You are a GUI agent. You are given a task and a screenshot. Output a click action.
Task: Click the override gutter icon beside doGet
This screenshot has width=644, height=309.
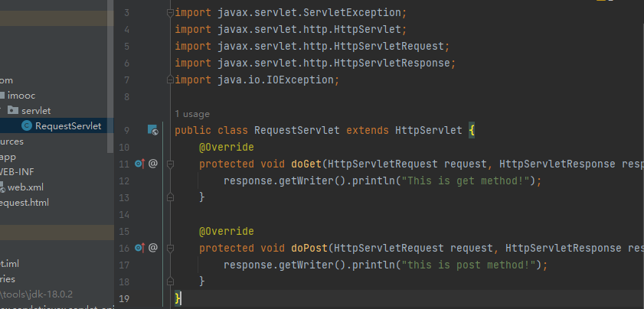coord(139,164)
